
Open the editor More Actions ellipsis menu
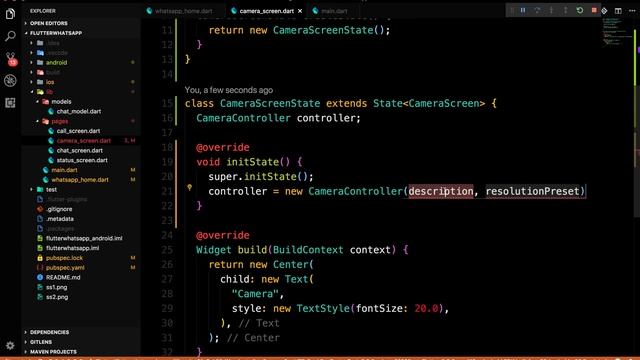pos(632,11)
